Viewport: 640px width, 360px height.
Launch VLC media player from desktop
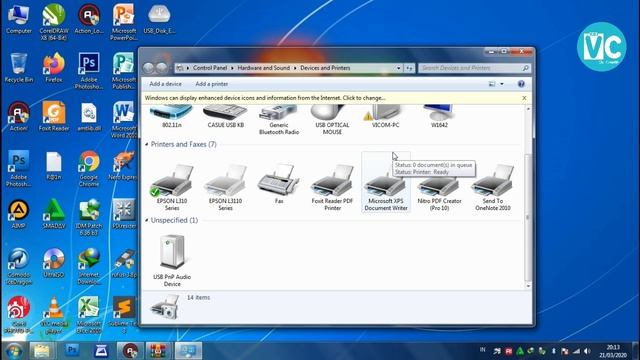[53, 315]
